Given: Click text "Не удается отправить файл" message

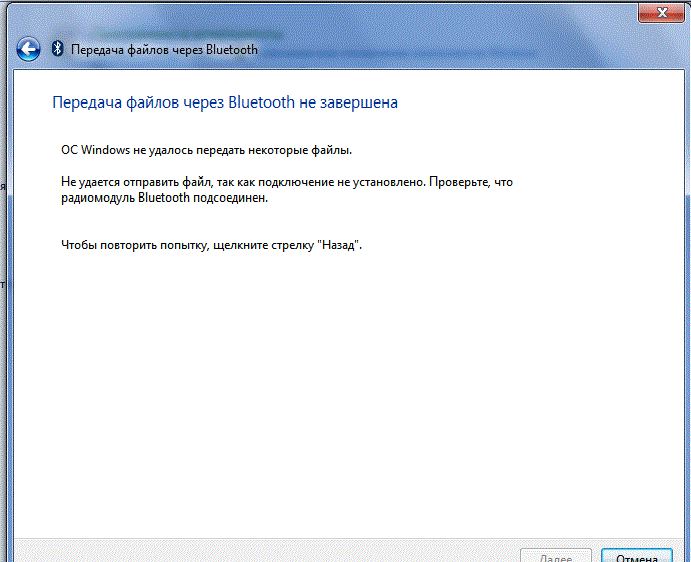Looking at the screenshot, I should click(287, 190).
